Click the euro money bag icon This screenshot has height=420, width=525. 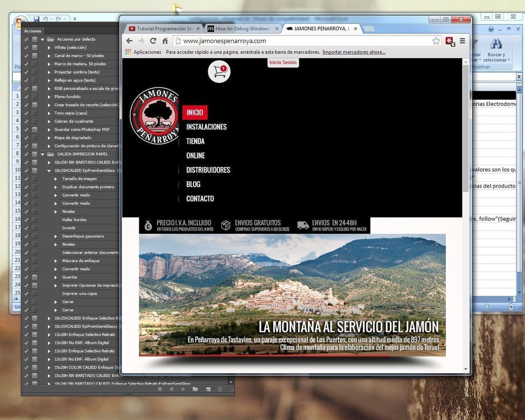(x=148, y=225)
